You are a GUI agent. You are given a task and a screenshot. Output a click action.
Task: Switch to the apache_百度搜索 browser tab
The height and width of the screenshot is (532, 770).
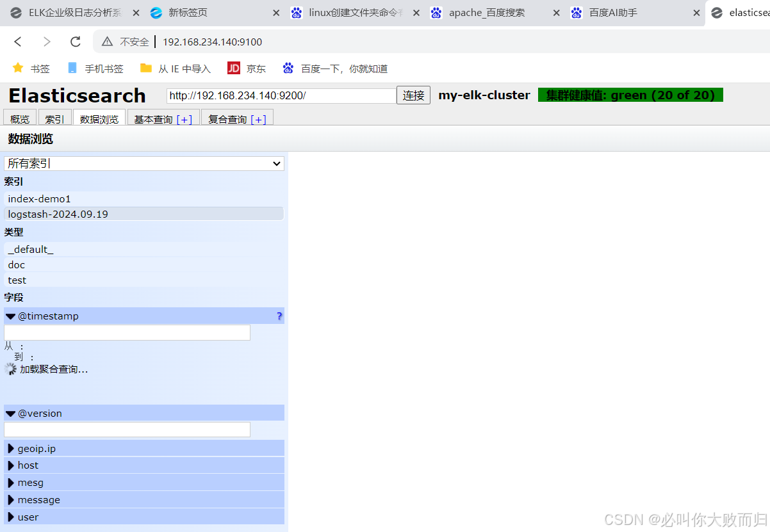[495, 13]
